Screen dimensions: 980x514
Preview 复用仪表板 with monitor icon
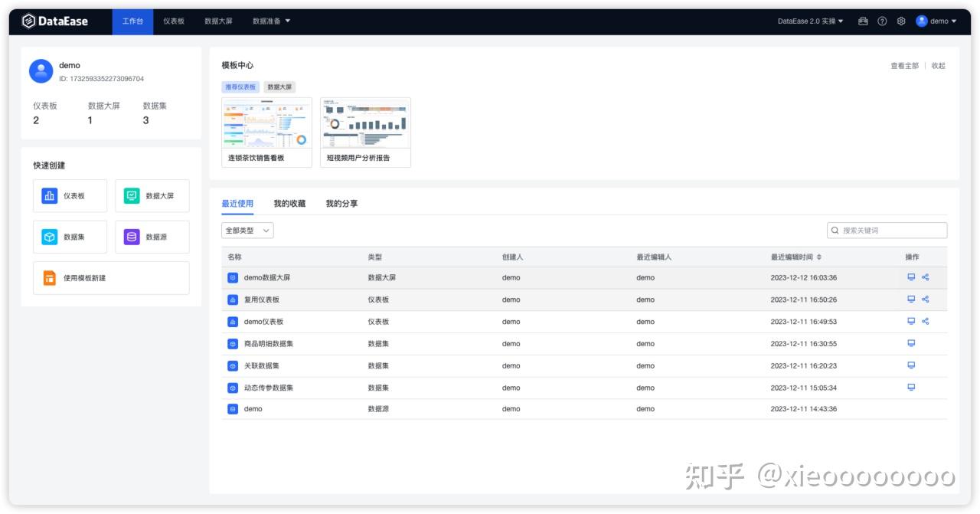pos(911,300)
